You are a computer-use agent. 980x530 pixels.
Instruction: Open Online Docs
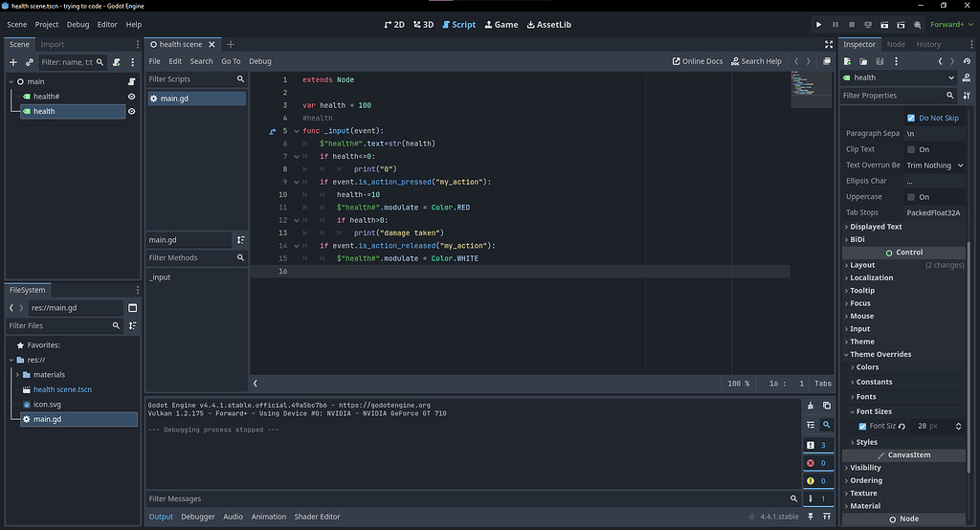(697, 61)
